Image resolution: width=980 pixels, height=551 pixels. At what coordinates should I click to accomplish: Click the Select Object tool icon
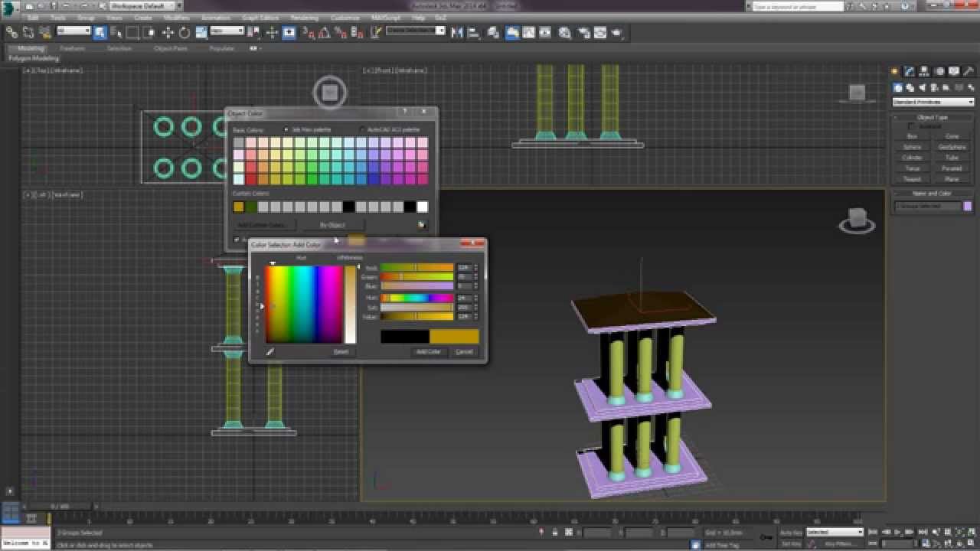click(100, 32)
